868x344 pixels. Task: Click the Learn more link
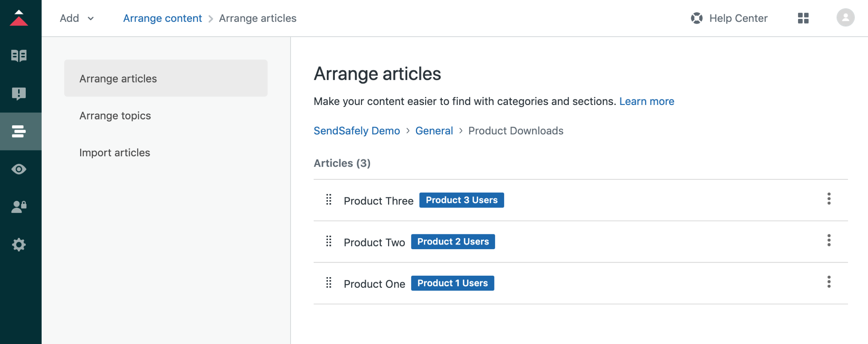click(x=646, y=101)
